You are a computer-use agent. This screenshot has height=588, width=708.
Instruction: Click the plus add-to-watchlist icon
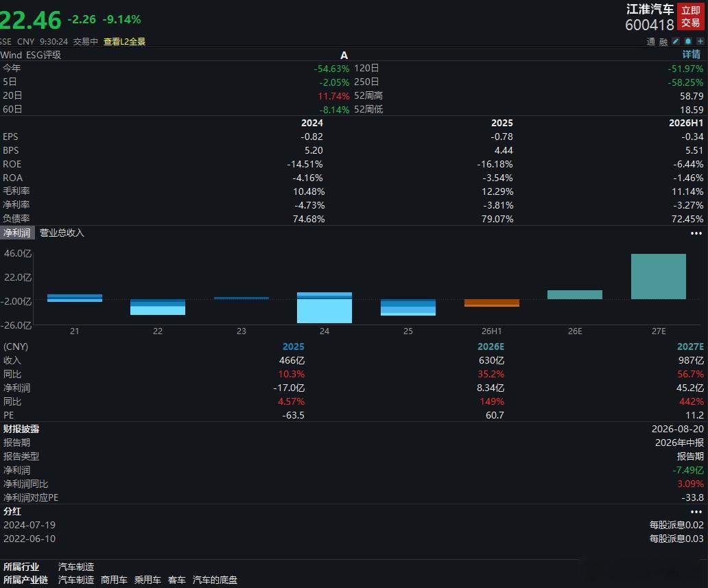pyautogui.click(x=700, y=41)
